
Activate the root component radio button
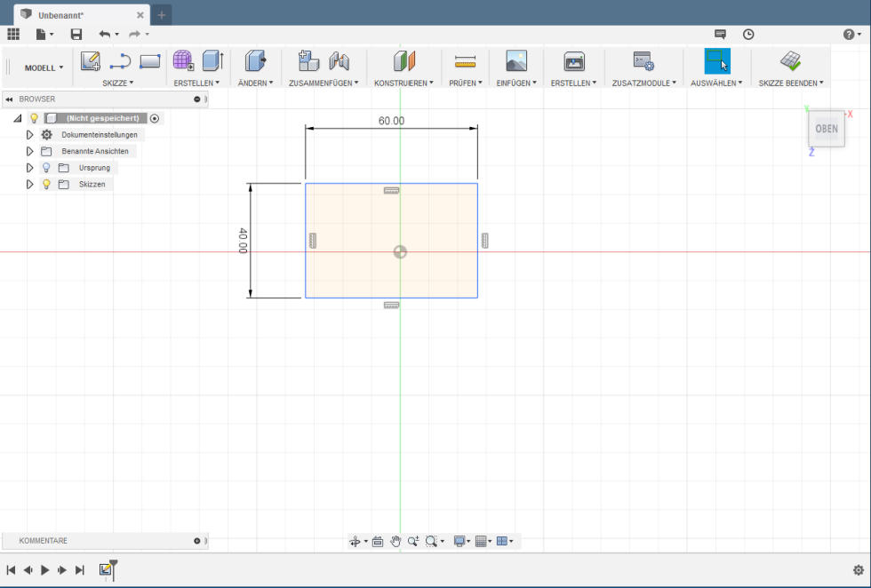point(155,118)
